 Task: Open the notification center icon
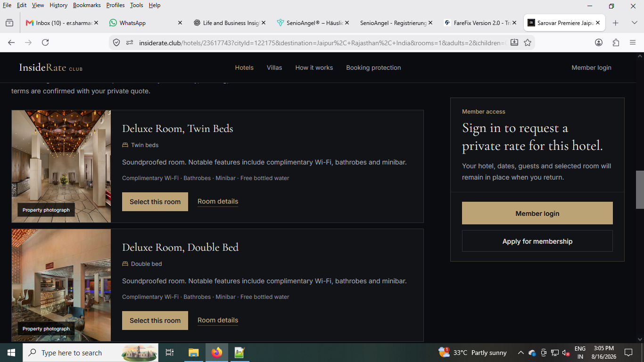[628, 353]
